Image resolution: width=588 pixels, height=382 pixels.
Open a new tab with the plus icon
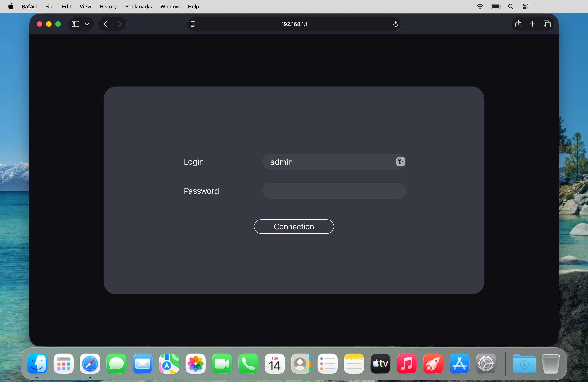click(x=532, y=24)
